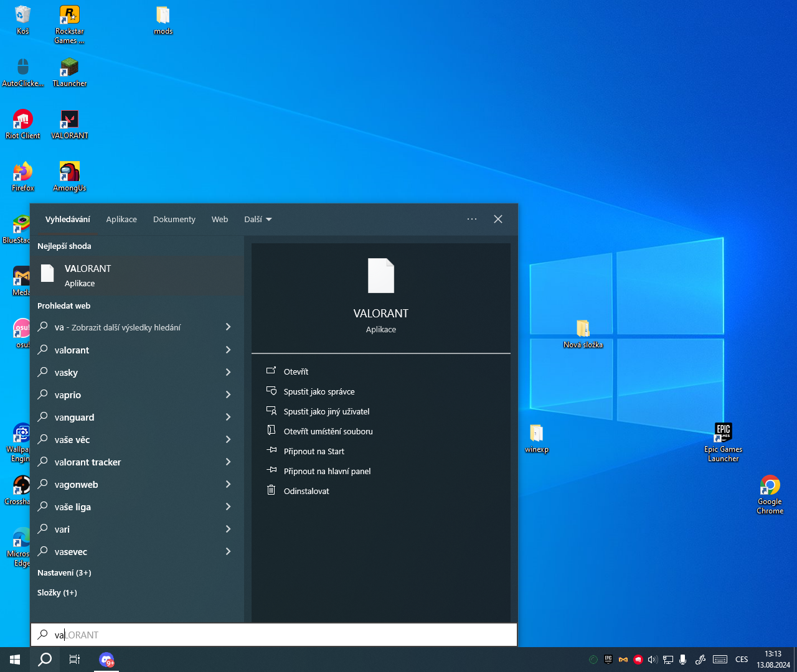This screenshot has width=797, height=672.
Task: Click Otevřít umístění souboru
Action: (328, 431)
